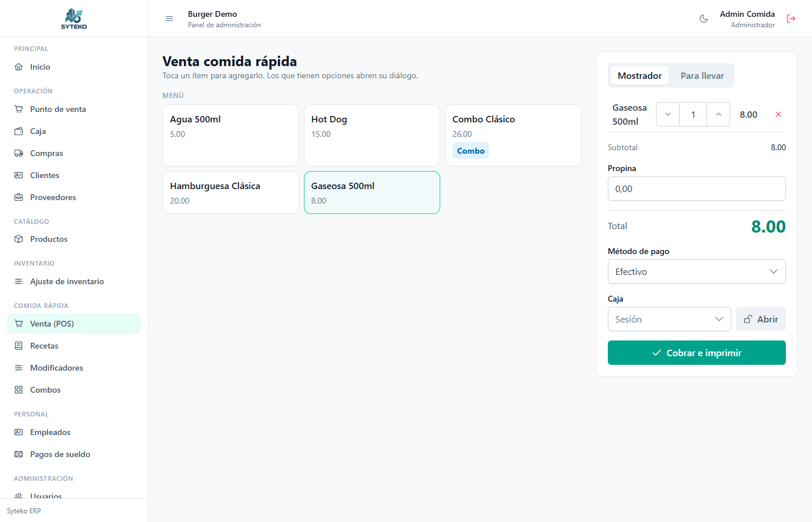
Task: Open Inicio in the sidebar
Action: coord(74,67)
